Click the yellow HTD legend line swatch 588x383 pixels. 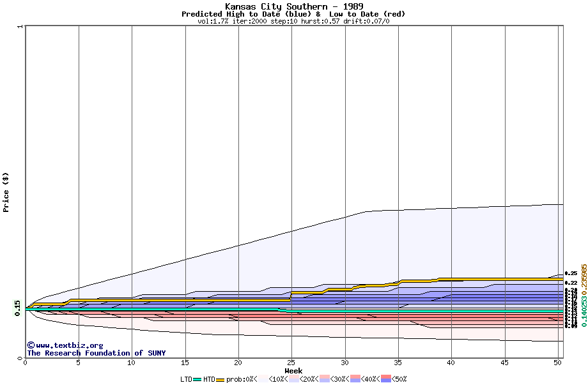click(x=220, y=380)
